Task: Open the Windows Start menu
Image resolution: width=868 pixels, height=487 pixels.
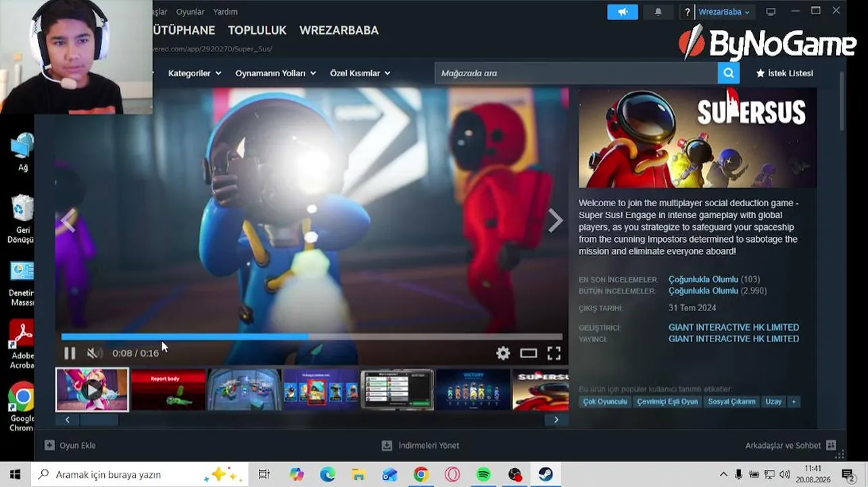Action: pyautogui.click(x=16, y=475)
